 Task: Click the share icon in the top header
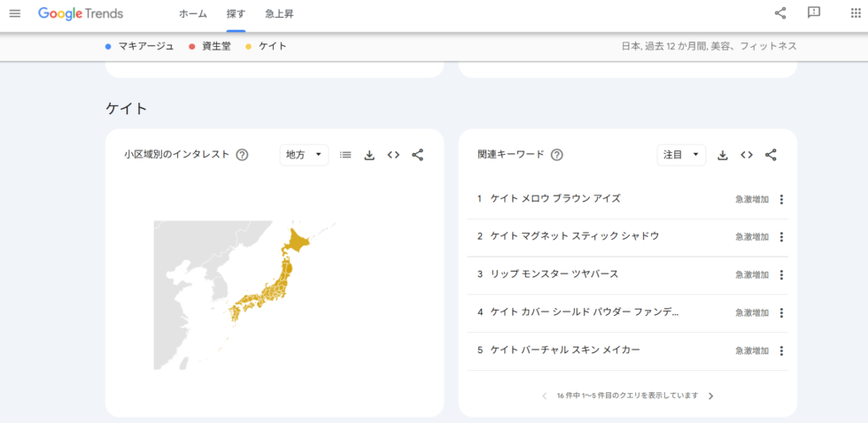[780, 13]
